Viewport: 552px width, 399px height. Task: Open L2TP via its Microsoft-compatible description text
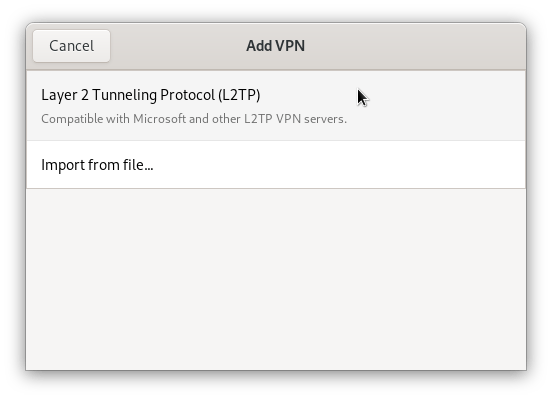(194, 119)
